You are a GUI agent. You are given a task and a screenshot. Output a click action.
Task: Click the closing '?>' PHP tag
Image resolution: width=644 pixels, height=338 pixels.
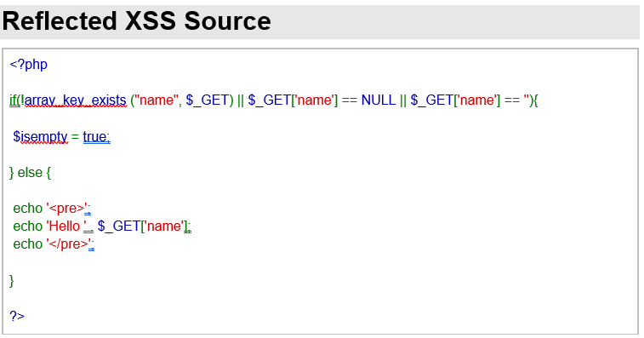17,316
